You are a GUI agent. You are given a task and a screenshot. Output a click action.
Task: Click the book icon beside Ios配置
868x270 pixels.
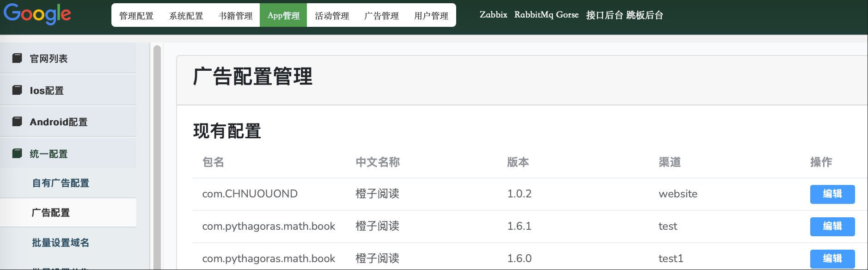point(17,90)
